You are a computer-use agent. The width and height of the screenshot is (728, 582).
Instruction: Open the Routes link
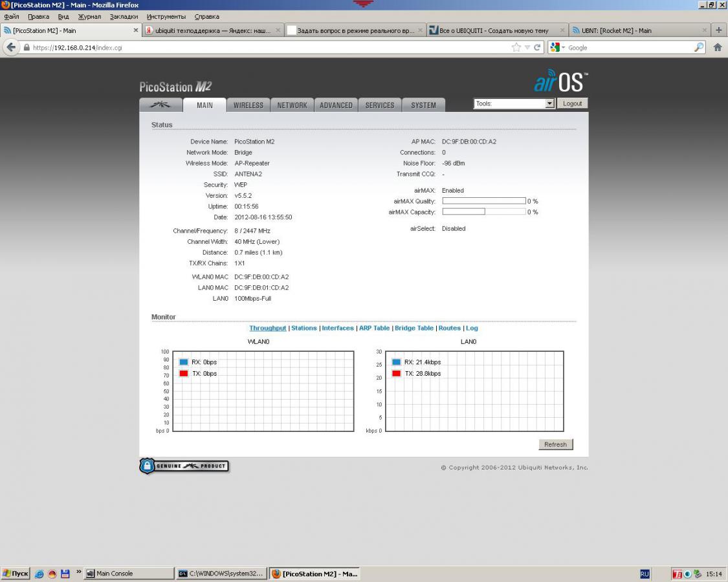tap(450, 328)
